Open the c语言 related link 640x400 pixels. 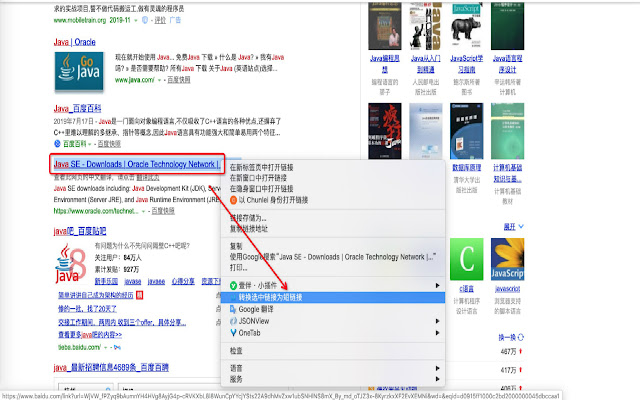point(467,289)
